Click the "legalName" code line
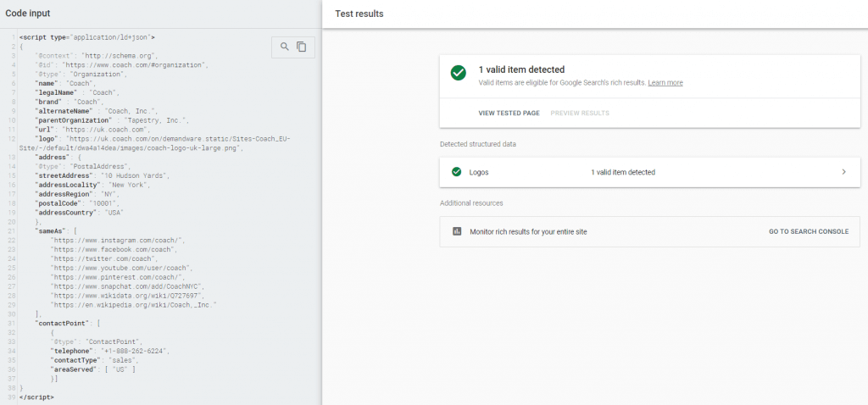The width and height of the screenshot is (868, 405). click(x=77, y=93)
